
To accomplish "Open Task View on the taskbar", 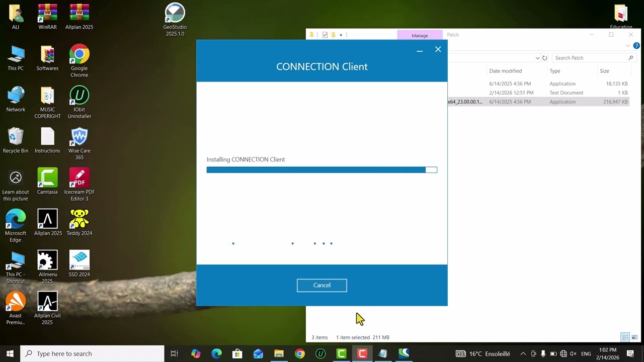I will [x=175, y=353].
